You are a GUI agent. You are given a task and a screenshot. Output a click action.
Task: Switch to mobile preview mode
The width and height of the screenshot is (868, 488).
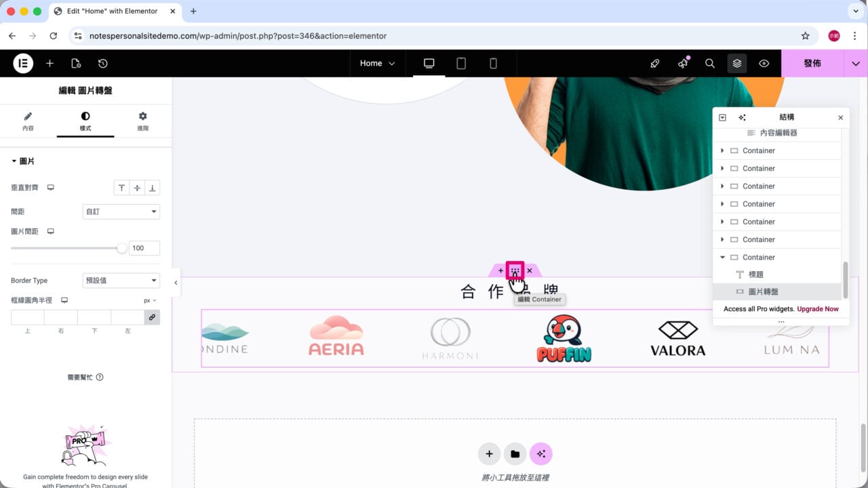493,63
